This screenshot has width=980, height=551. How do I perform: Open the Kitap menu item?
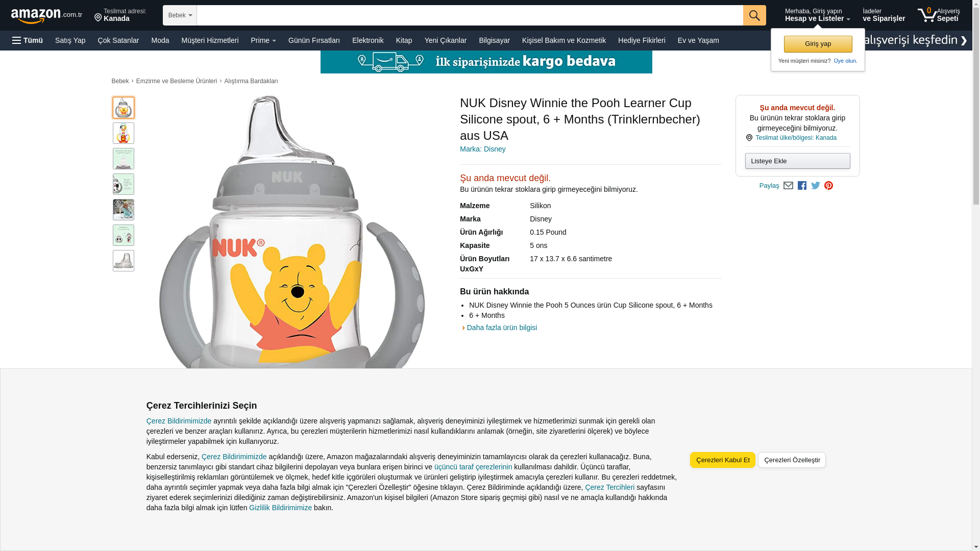pos(404,40)
